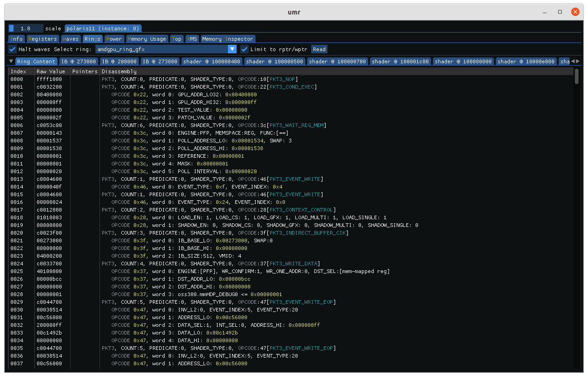Click PKT3_COND_EXEC in row 0001
Viewport: 588px width, 377px height.
(x=292, y=87)
